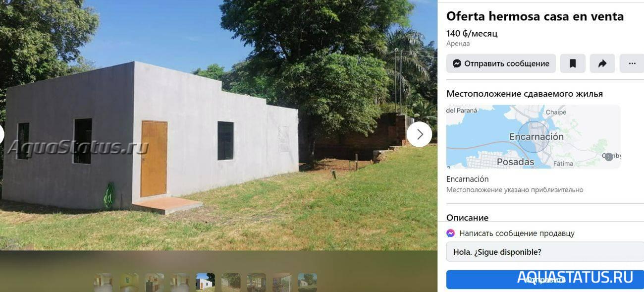Viewport: 644px width, 292px height.
Task: Save the listing with the bookmark icon
Action: tap(573, 63)
